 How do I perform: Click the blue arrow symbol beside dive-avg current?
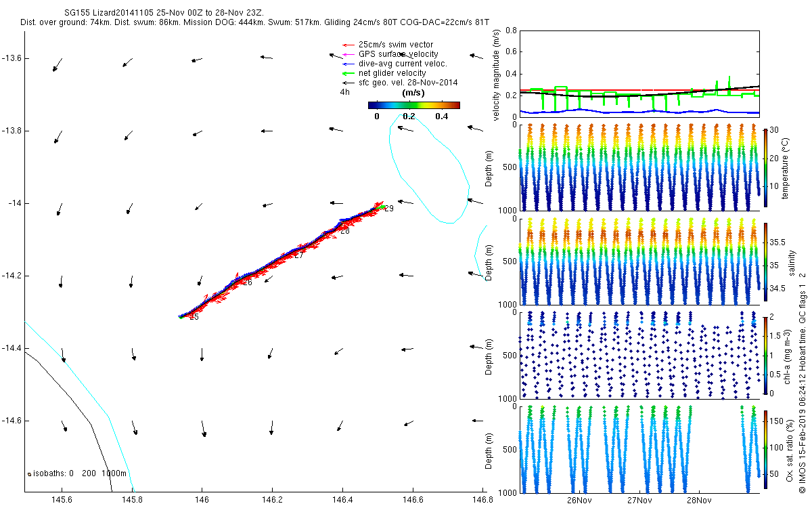[x=348, y=64]
